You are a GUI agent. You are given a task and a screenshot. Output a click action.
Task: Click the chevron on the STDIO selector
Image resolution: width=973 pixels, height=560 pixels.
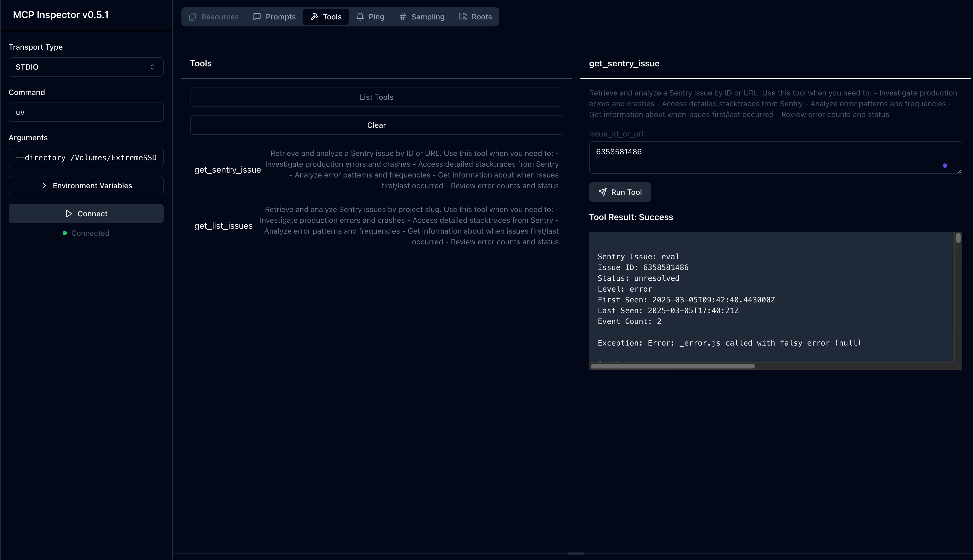(153, 67)
